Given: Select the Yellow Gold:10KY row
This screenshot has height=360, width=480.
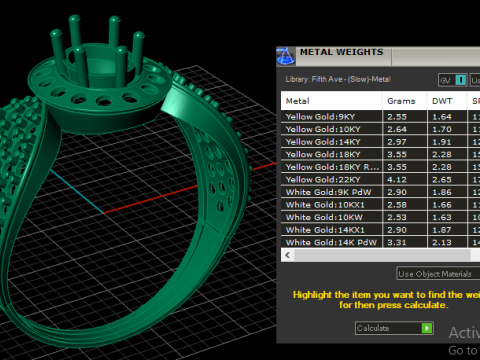Looking at the screenshot, I should click(380, 129).
